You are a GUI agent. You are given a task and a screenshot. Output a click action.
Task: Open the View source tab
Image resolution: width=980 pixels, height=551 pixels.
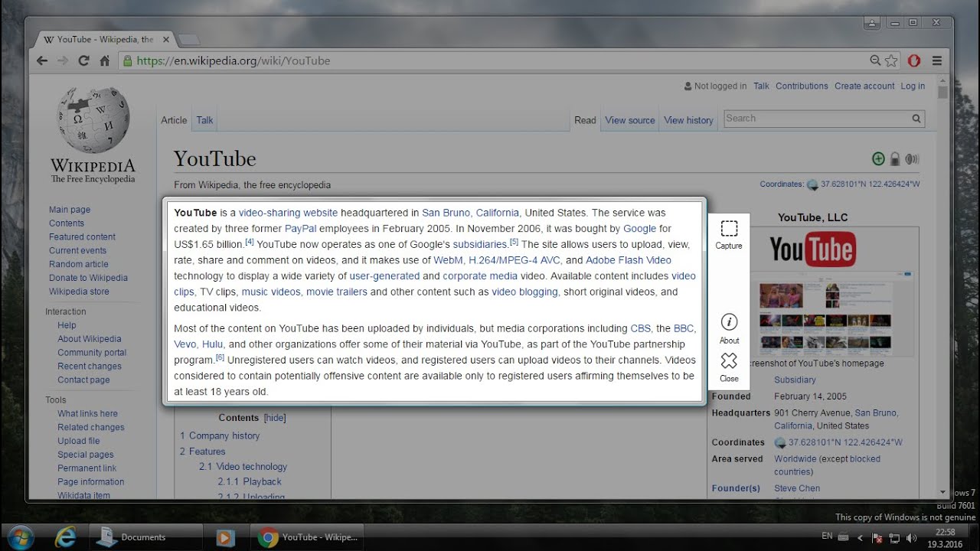coord(630,120)
